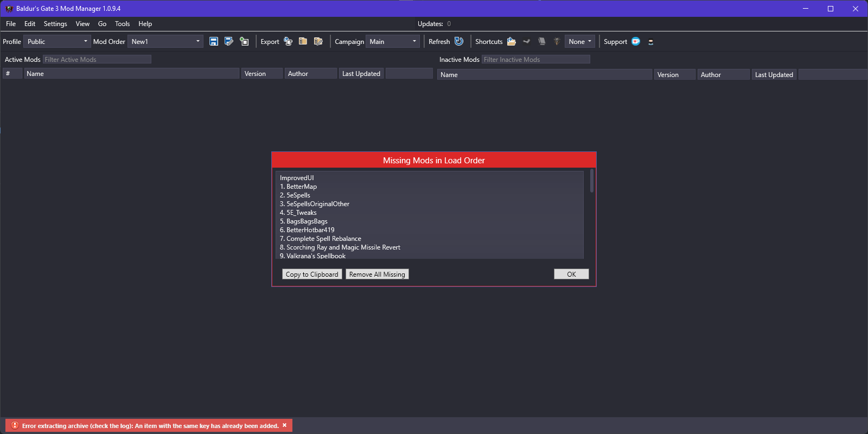Click the save load order as icon

(229, 41)
